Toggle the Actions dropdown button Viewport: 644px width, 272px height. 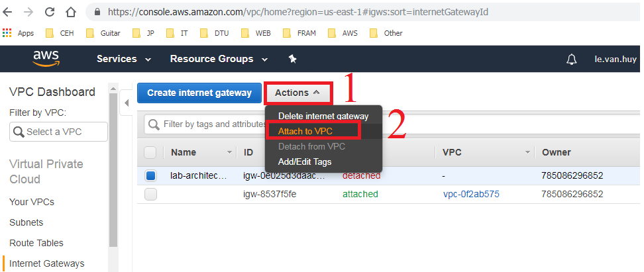(297, 93)
